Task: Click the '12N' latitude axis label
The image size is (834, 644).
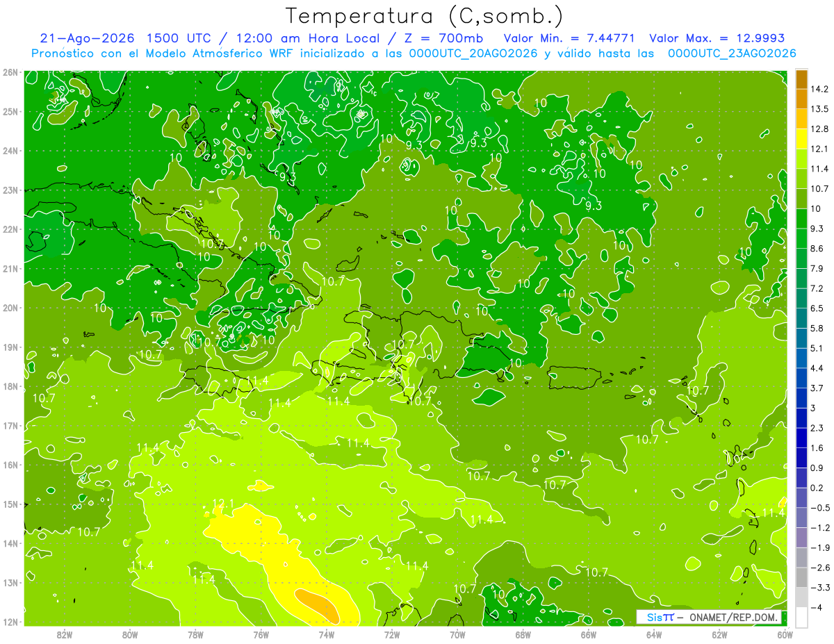Action: point(10,622)
